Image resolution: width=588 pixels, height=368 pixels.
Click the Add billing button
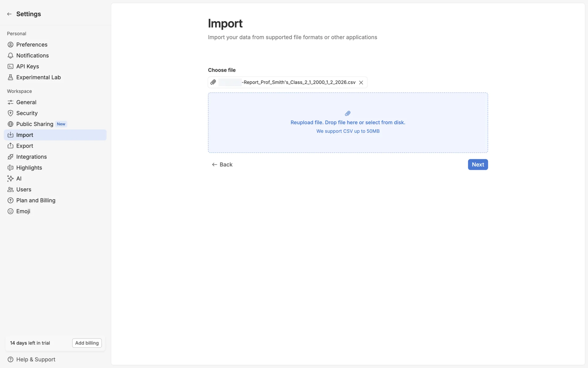click(x=87, y=343)
